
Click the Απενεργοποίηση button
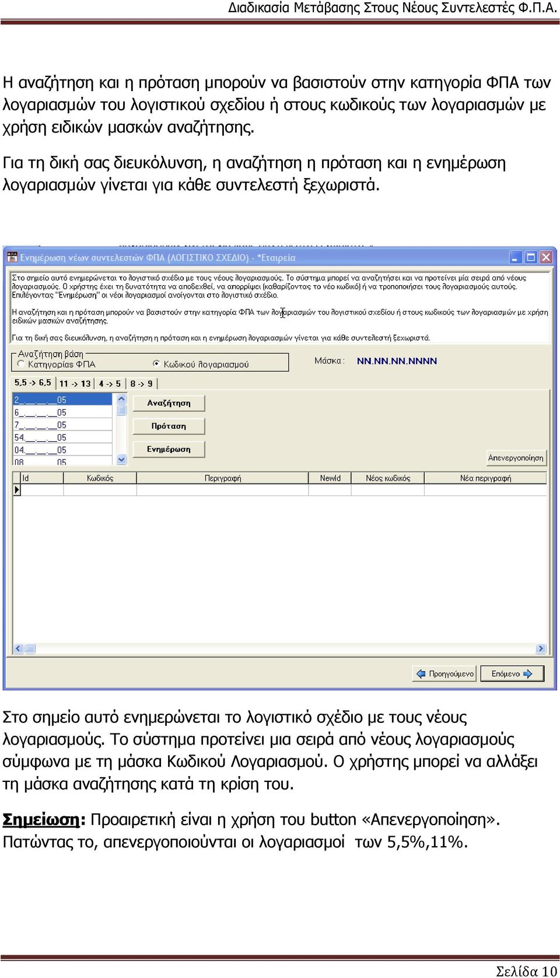click(516, 458)
